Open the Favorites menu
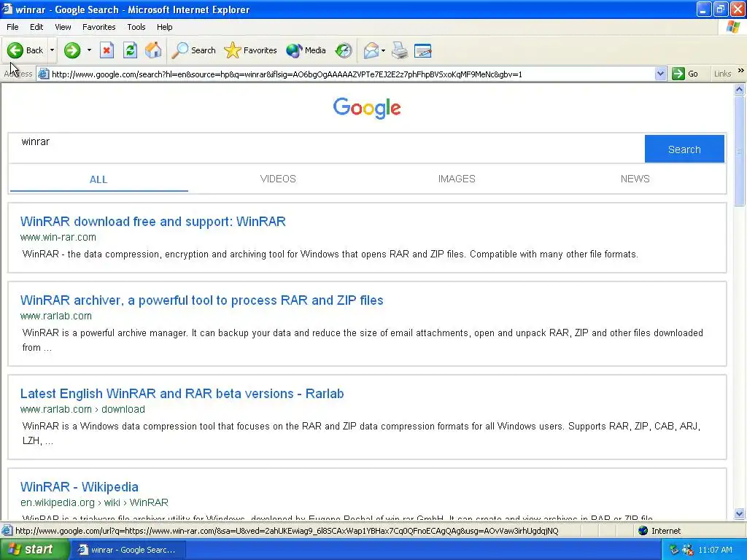Screen dimensions: 747x560 pos(98,27)
